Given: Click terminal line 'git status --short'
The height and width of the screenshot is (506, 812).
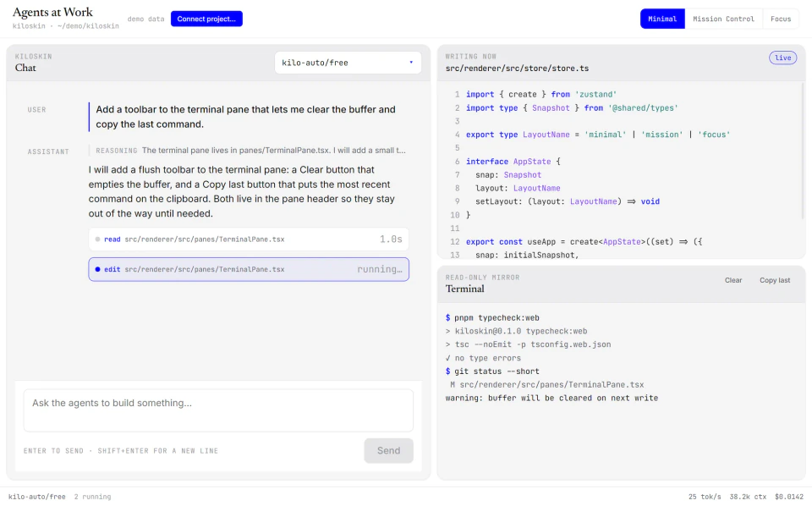Looking at the screenshot, I should pyautogui.click(x=492, y=371).
